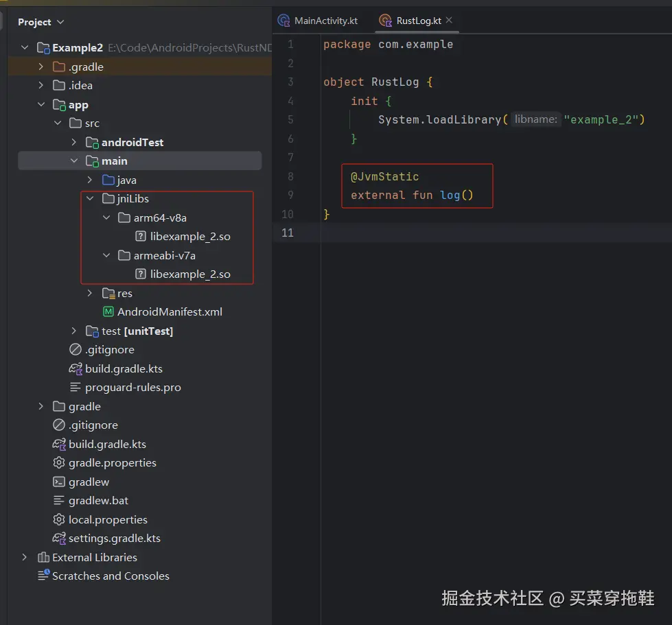Close the RustLog.kt tab

pyautogui.click(x=450, y=21)
